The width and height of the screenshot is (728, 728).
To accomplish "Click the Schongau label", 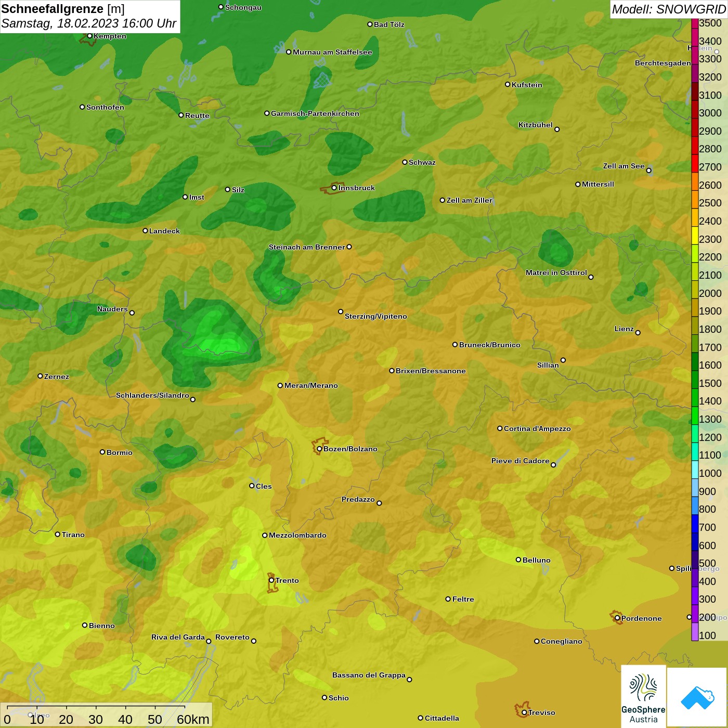I will coord(243,8).
